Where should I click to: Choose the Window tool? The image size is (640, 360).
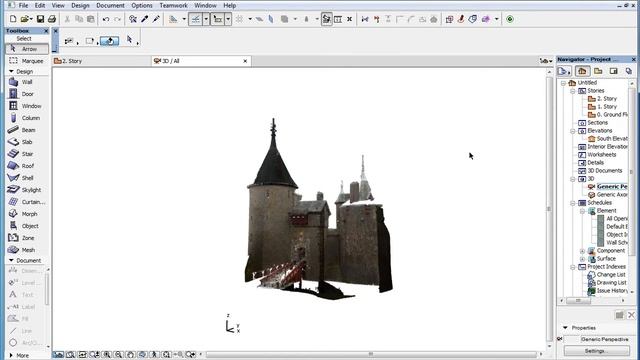click(x=27, y=106)
